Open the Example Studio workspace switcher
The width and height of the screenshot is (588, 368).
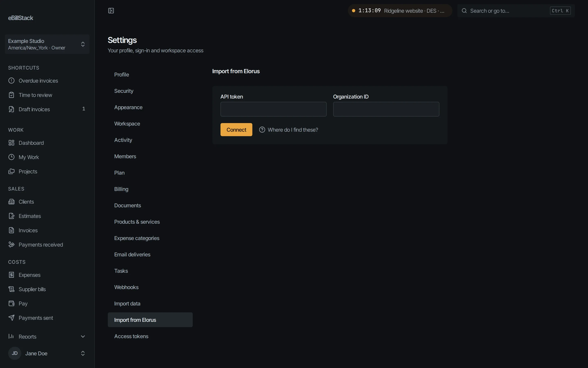coord(47,44)
